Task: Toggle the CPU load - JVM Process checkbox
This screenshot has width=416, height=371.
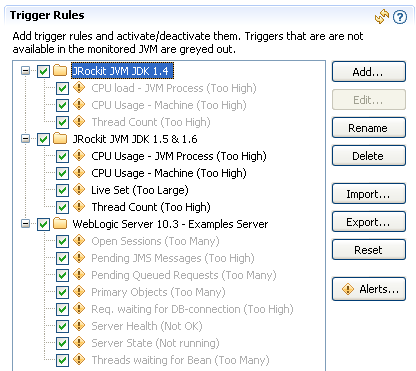Action: 62,88
